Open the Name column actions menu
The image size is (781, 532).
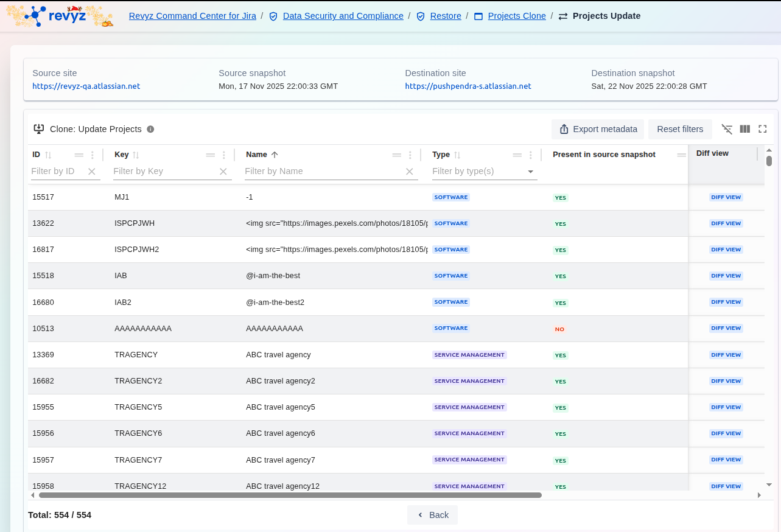(410, 155)
